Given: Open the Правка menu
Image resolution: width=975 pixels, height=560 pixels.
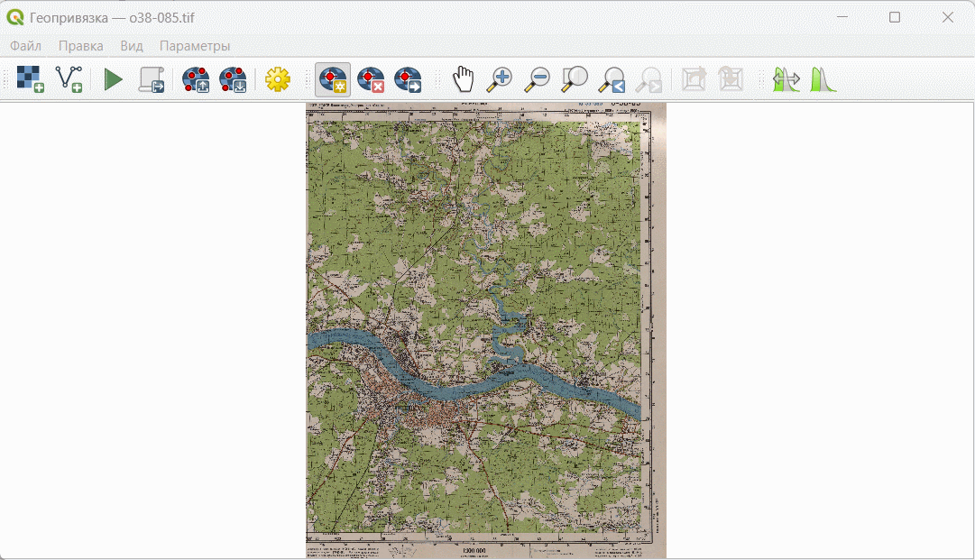Looking at the screenshot, I should click(81, 45).
